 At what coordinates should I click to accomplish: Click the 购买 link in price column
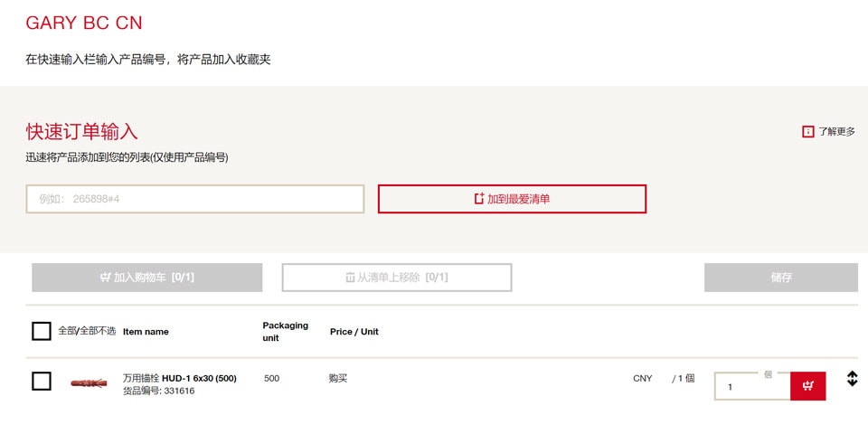[x=338, y=378]
